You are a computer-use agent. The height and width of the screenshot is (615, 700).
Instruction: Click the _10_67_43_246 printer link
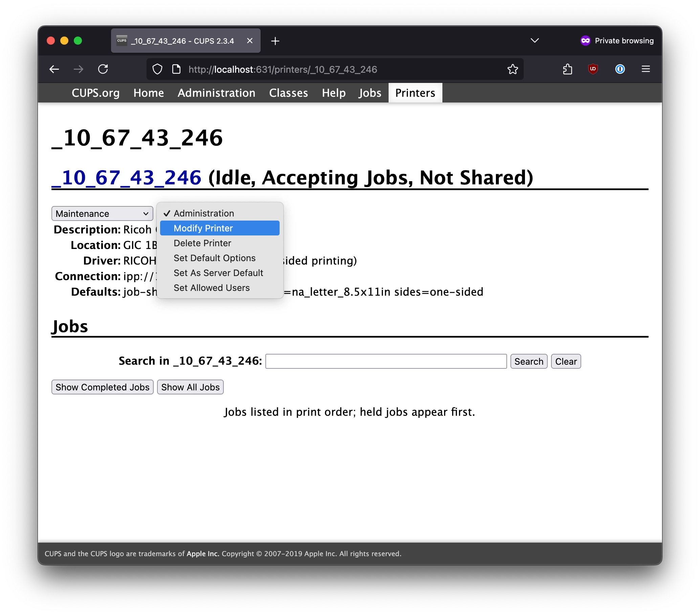(126, 178)
